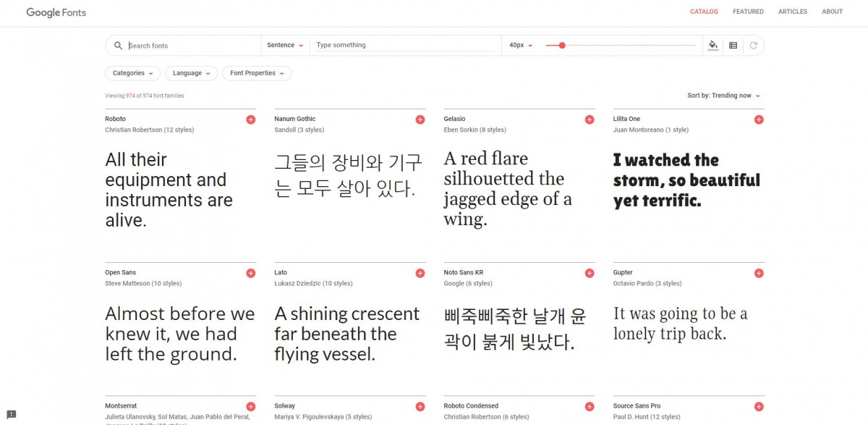Click the 'All their equipment' Roboto preview

169,190
